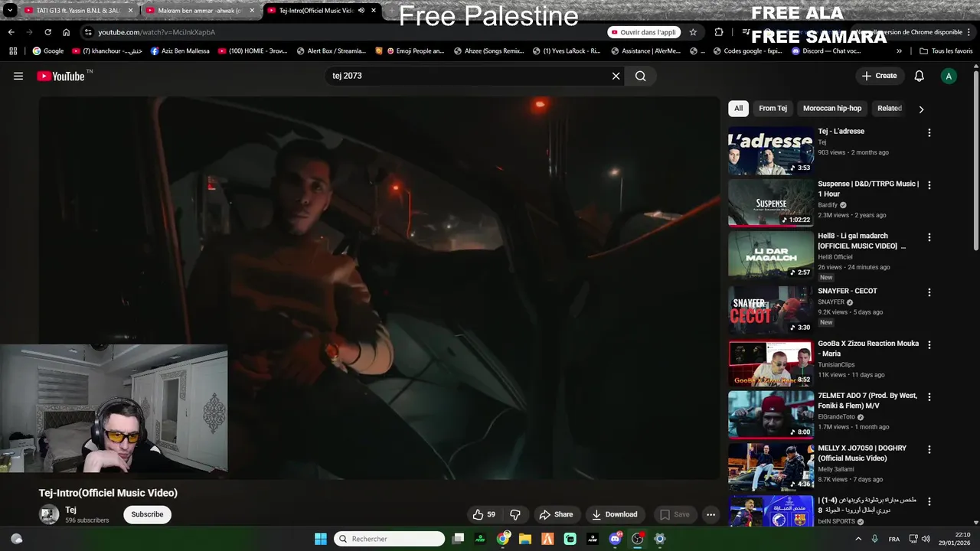Open Windows Start menu
The width and height of the screenshot is (980, 551).
(321, 539)
